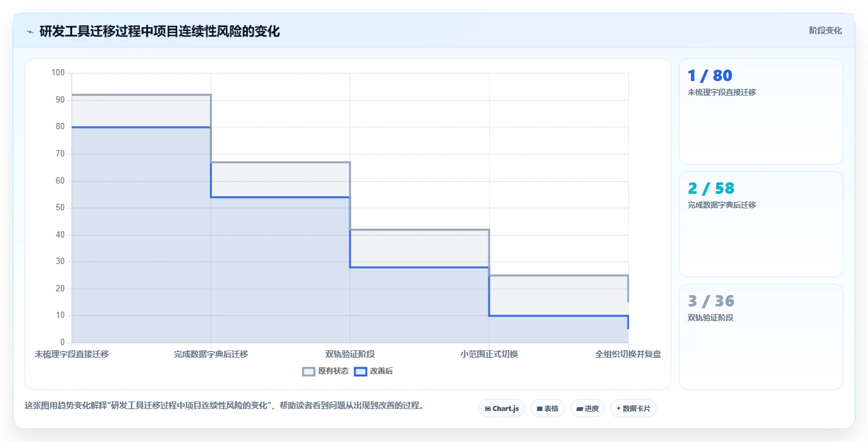The height and width of the screenshot is (442, 868).
Task: Click x-axis label 完成数据字典后迁移
Action: pos(211,354)
